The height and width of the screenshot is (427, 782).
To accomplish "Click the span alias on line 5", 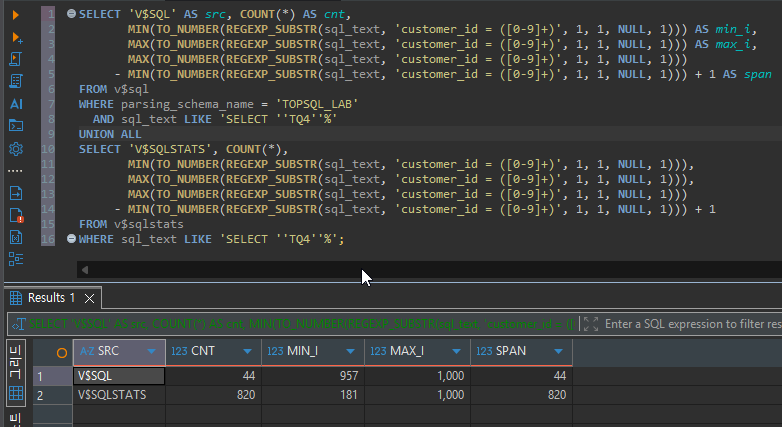I will tap(758, 74).
